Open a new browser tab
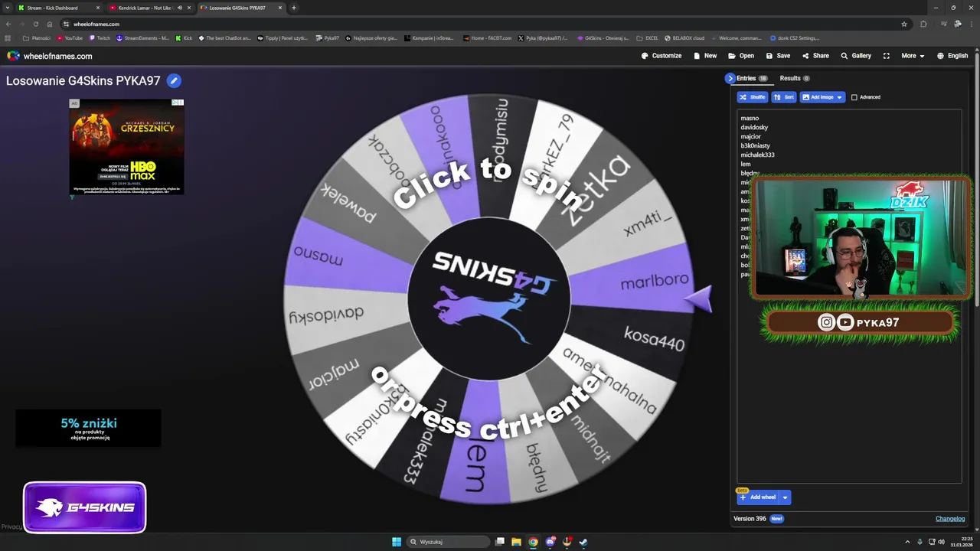 tap(294, 8)
